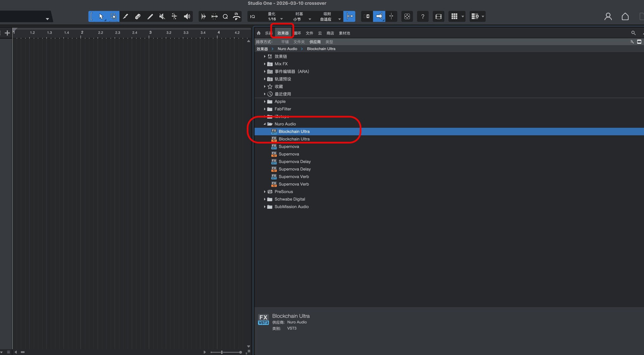
Task: Select the Eraser tool
Action: pyautogui.click(x=138, y=16)
